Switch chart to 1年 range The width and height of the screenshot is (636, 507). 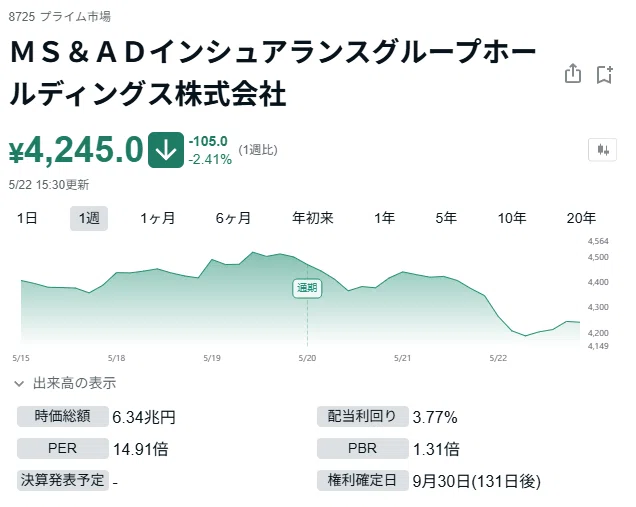click(384, 218)
